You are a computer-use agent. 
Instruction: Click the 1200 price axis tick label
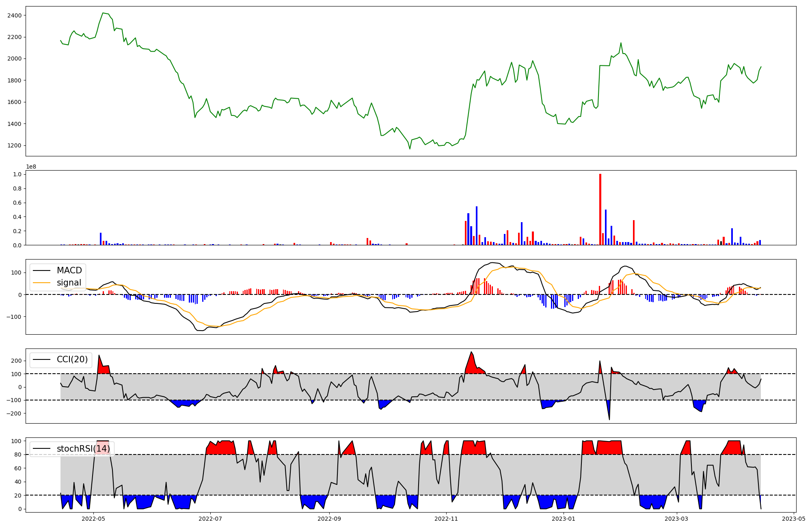[14, 145]
